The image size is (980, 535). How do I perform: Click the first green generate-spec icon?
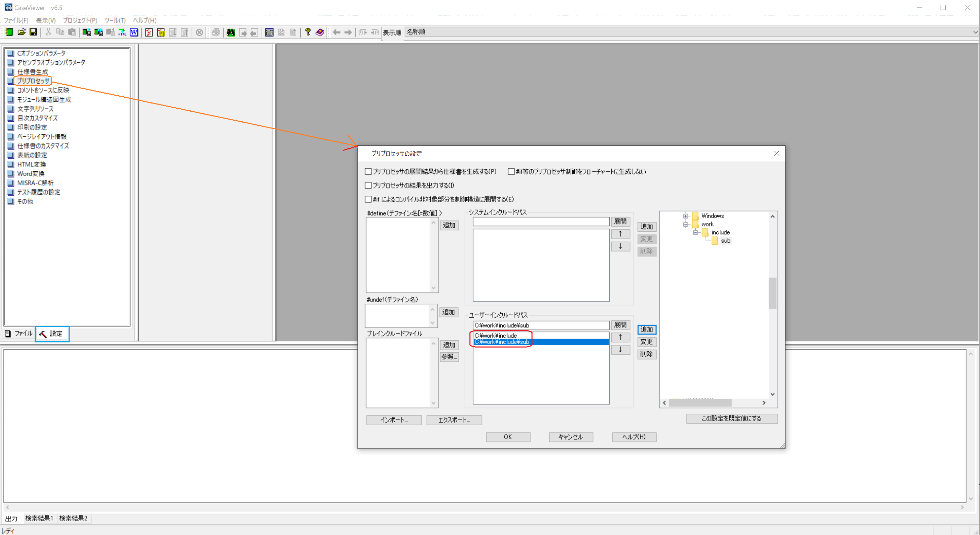click(86, 32)
